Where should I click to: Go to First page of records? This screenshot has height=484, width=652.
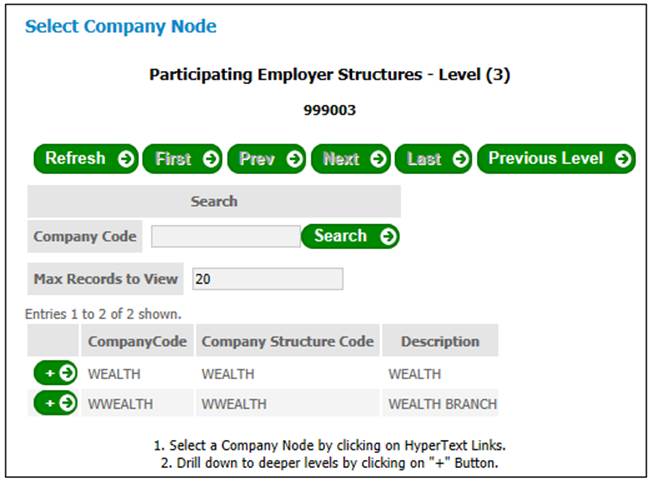[x=183, y=159]
